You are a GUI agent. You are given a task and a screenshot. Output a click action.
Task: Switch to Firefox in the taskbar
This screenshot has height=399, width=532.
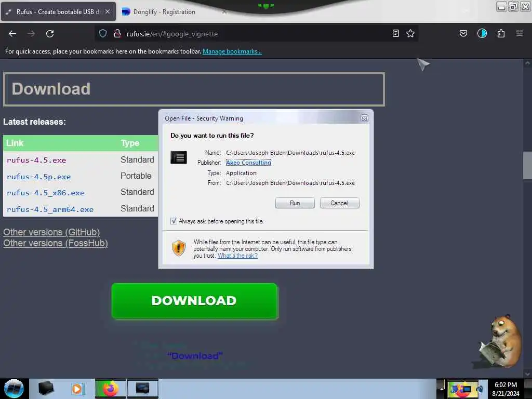tap(110, 389)
